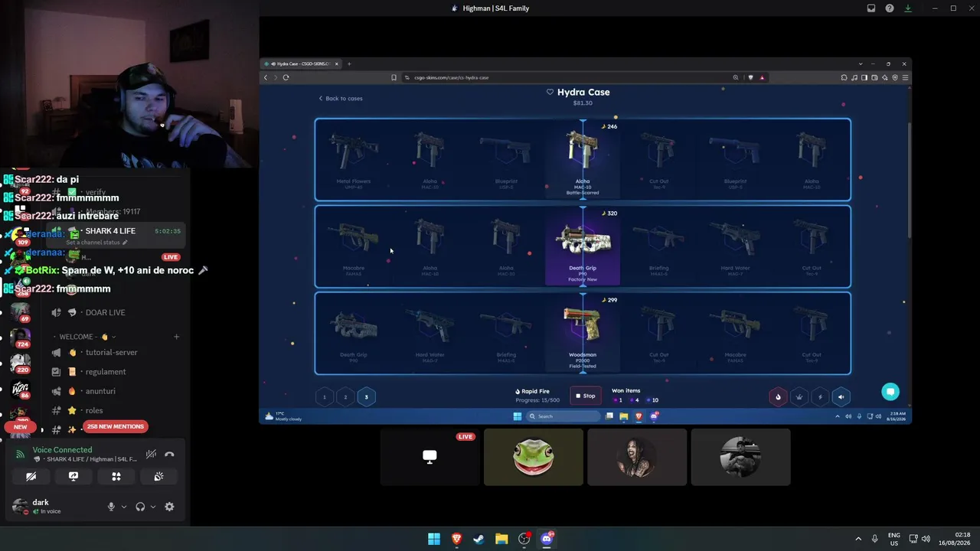
Task: Click the zoom magnifier in the address bar
Action: click(736, 77)
